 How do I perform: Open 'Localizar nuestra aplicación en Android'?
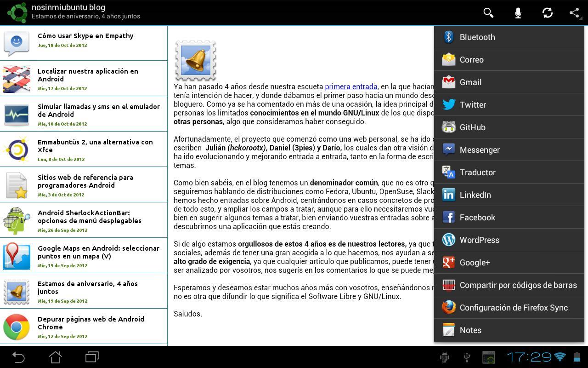coord(88,75)
